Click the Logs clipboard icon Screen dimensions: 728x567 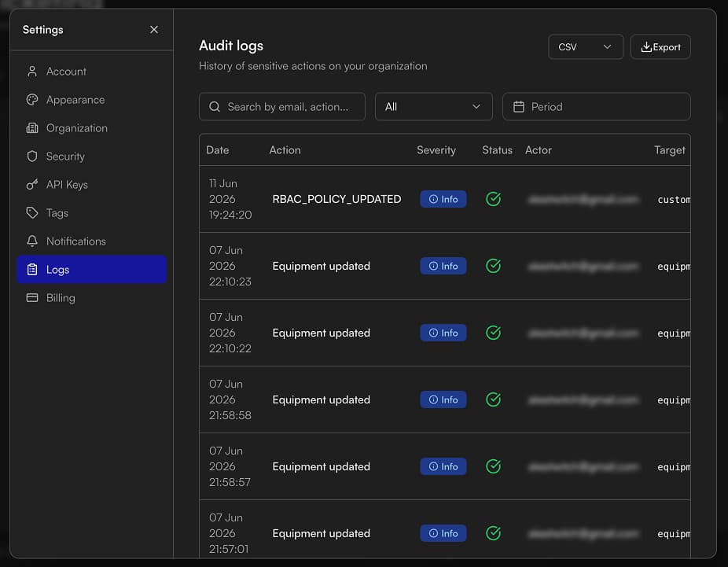pos(32,269)
